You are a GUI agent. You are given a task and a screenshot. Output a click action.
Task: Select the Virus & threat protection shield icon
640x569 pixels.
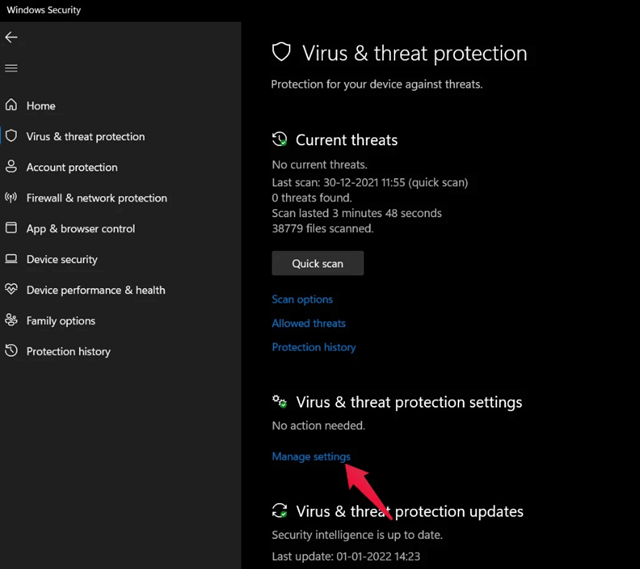click(x=11, y=136)
